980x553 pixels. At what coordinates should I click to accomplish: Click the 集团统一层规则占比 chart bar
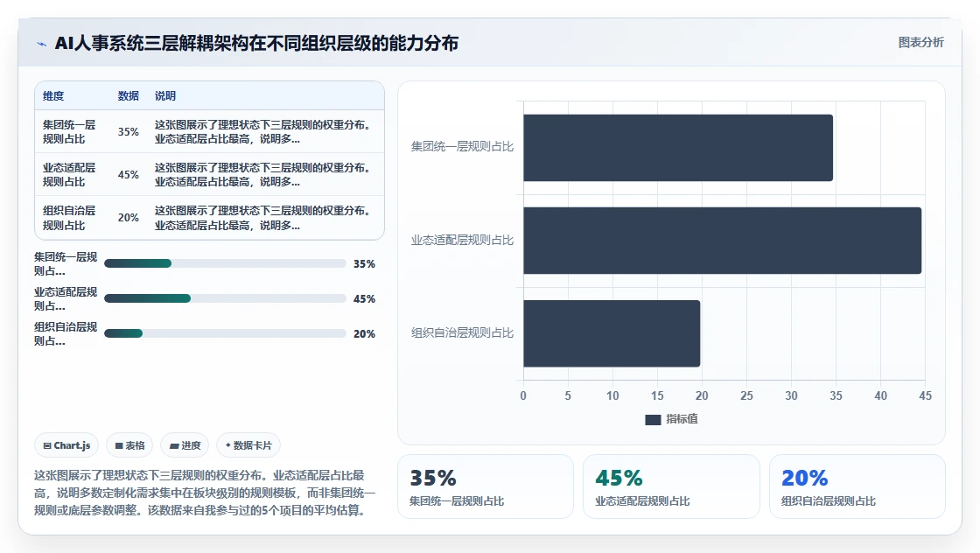pyautogui.click(x=678, y=148)
